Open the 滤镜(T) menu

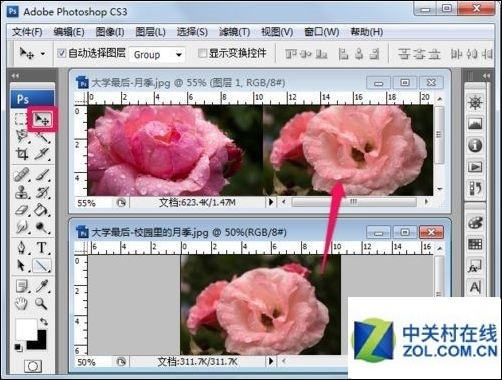(x=234, y=32)
